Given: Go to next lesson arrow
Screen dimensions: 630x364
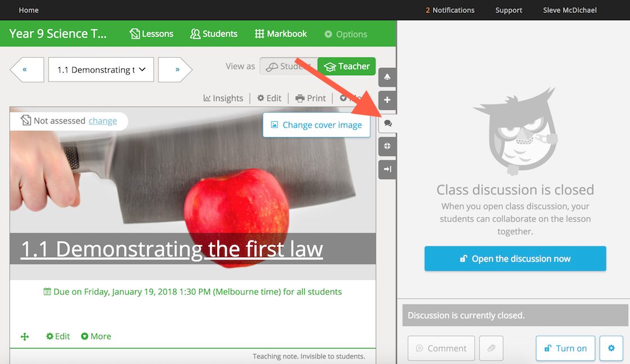Looking at the screenshot, I should (x=175, y=70).
